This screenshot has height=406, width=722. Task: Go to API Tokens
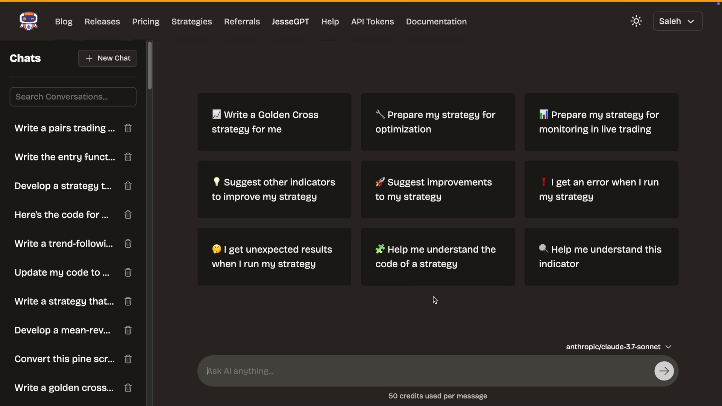373,22
